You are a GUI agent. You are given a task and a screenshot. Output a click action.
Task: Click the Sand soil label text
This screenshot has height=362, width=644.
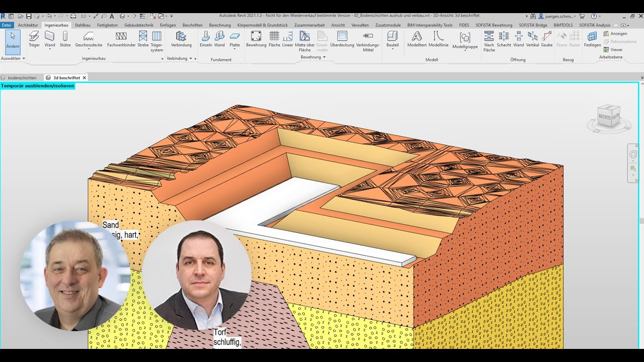(111, 225)
